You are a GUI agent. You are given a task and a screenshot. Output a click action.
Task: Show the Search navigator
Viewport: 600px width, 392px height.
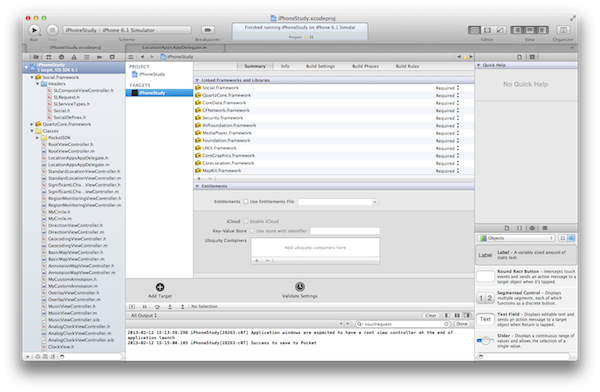tap(61, 57)
